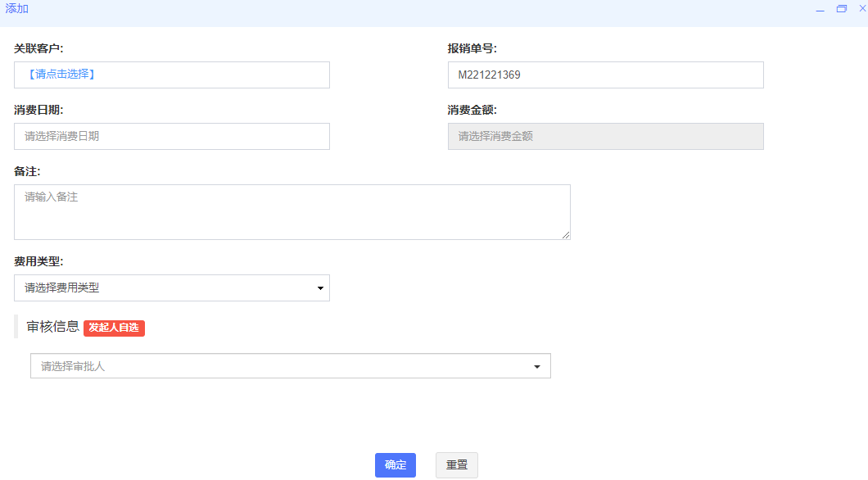Screen dimensions: 868x480
Task: Click the minimize icon in title bar
Action: 820,9
